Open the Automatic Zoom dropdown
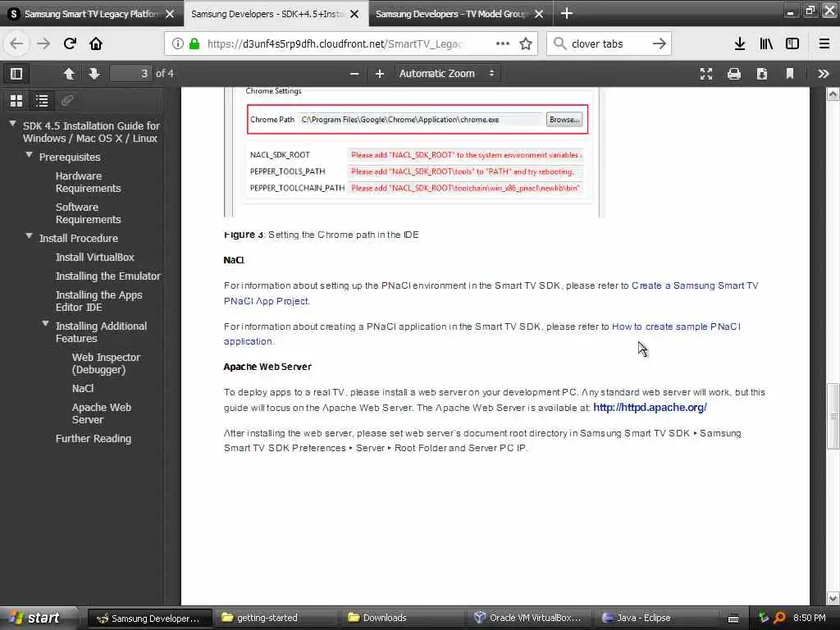Viewport: 840px width, 630px height. [447, 73]
